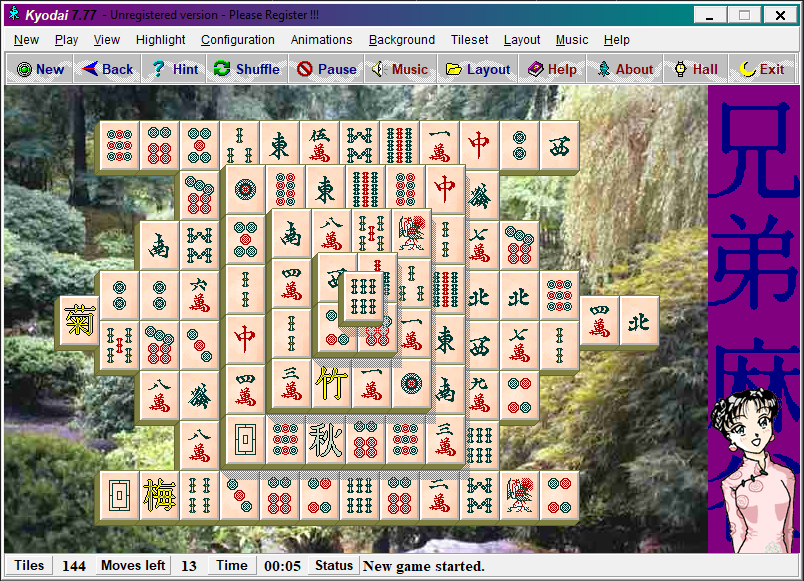This screenshot has height=581, width=804.
Task: Open the Hall of fame
Action: (694, 69)
